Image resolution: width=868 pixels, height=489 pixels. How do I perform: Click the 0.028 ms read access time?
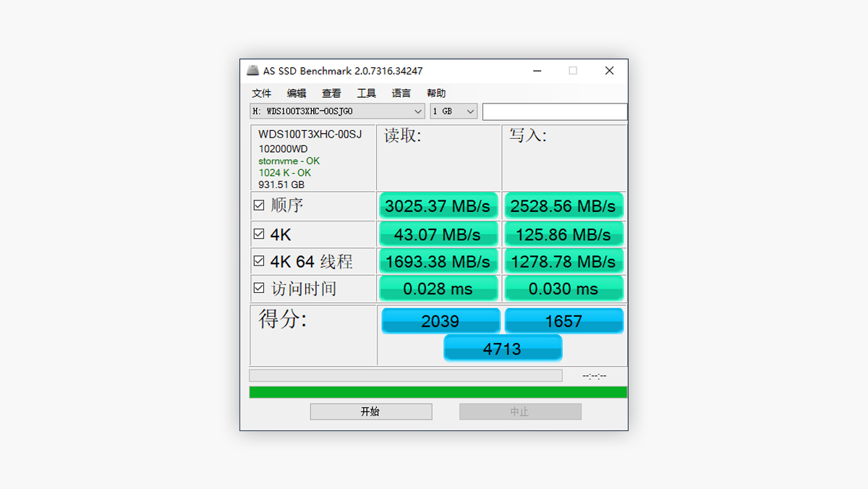point(438,289)
